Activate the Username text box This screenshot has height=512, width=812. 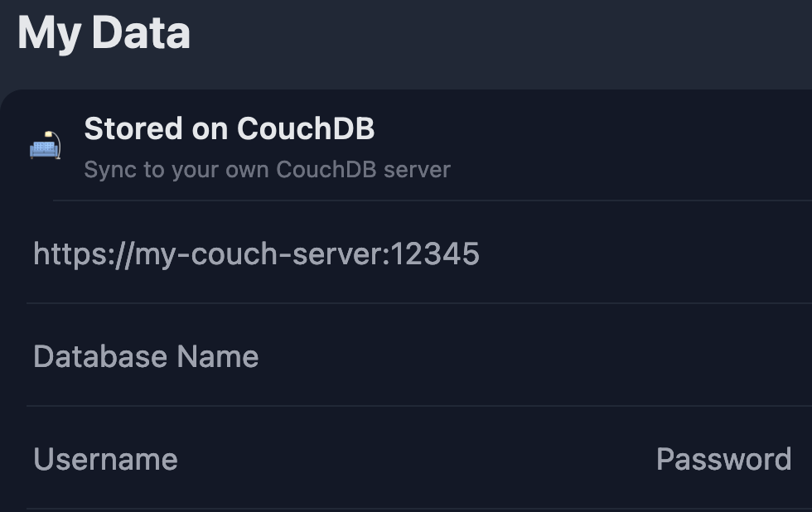pyautogui.click(x=331, y=459)
